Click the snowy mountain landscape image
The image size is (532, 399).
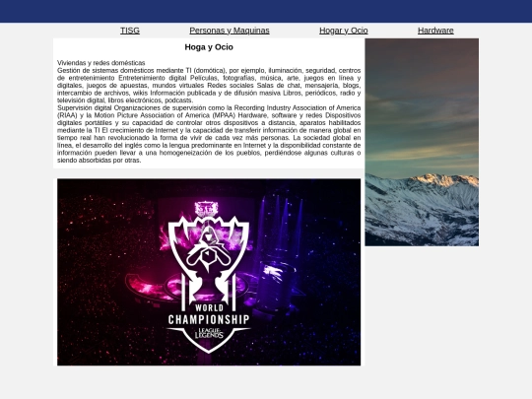click(x=422, y=142)
